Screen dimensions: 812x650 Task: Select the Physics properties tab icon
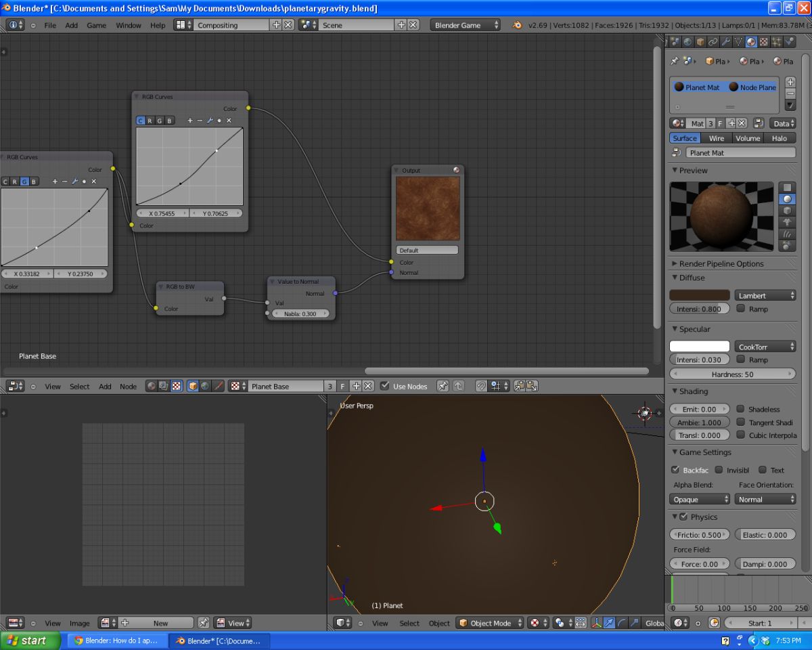click(790, 42)
